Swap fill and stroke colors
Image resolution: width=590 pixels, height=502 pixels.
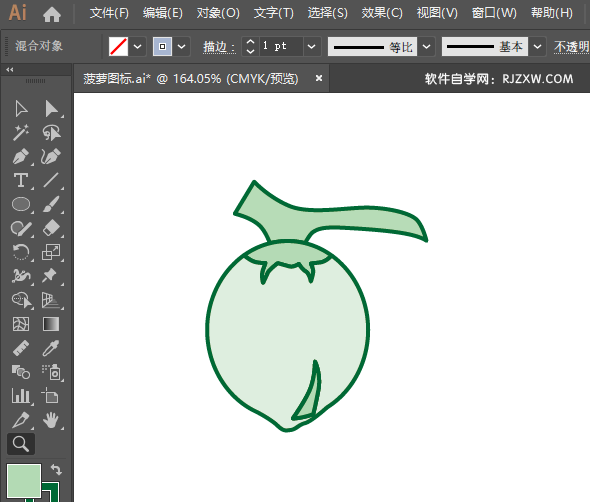pos(56,469)
